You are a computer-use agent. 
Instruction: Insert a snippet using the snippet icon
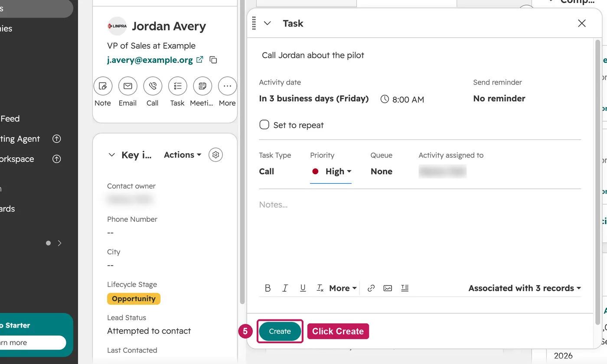tap(405, 288)
